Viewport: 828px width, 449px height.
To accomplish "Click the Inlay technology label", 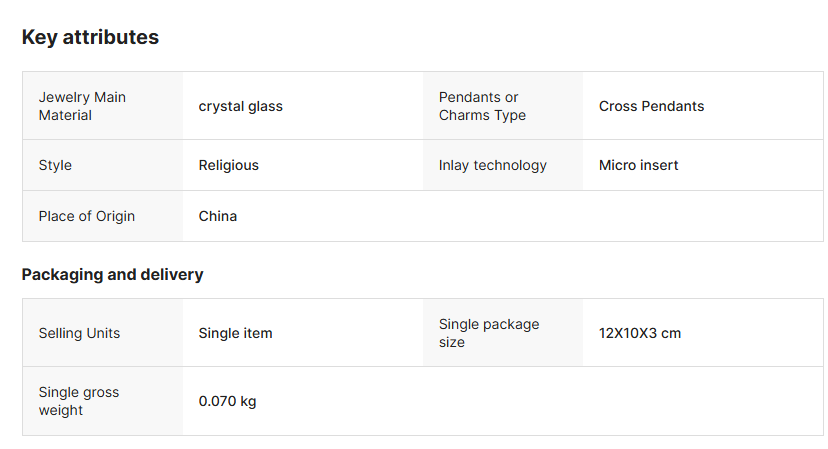I will click(492, 165).
